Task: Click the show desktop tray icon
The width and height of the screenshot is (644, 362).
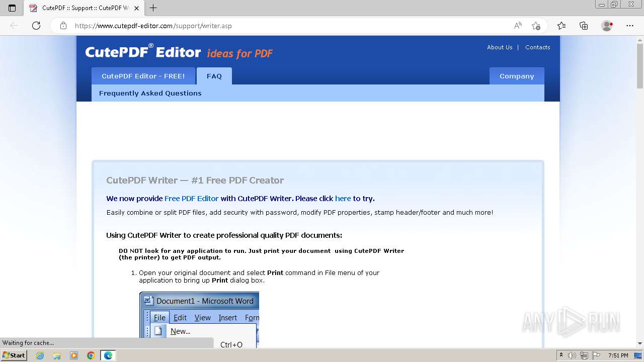Action: click(x=638, y=355)
